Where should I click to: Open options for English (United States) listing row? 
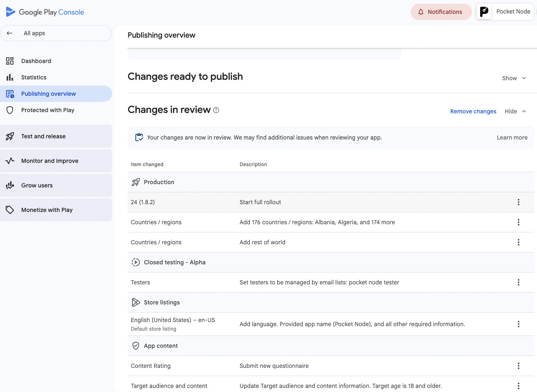519,324
